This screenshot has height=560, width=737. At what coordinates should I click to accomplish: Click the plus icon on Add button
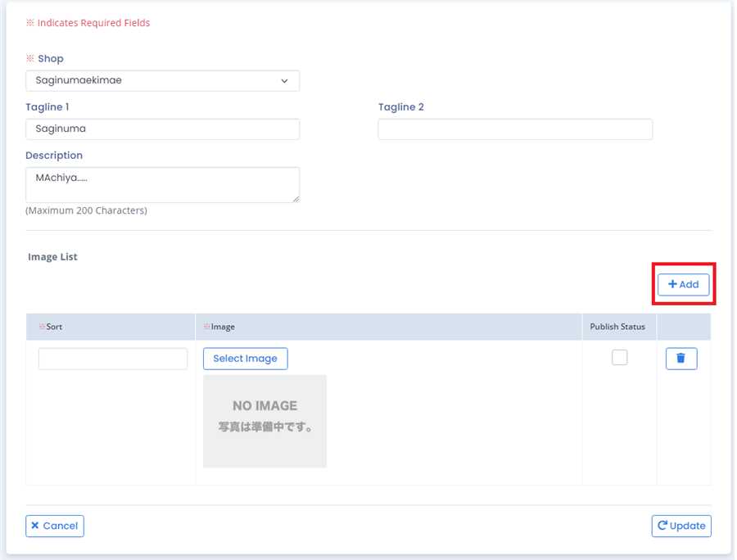coord(672,284)
